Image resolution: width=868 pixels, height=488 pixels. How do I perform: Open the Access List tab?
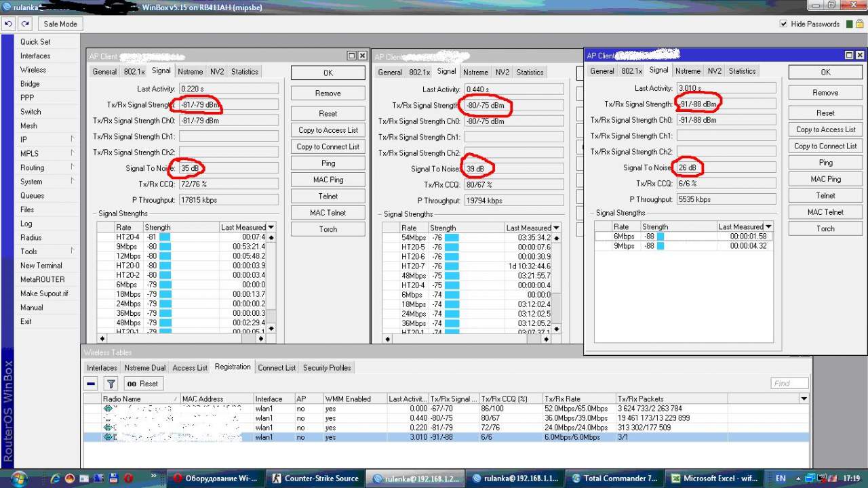click(x=190, y=367)
